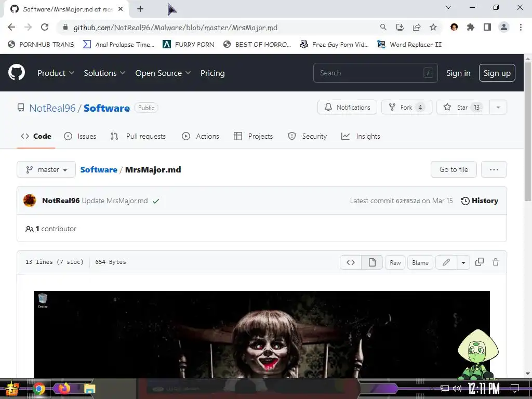Image resolution: width=532 pixels, height=399 pixels.
Task: Reload the page with refresh icon
Action: pyautogui.click(x=45, y=27)
